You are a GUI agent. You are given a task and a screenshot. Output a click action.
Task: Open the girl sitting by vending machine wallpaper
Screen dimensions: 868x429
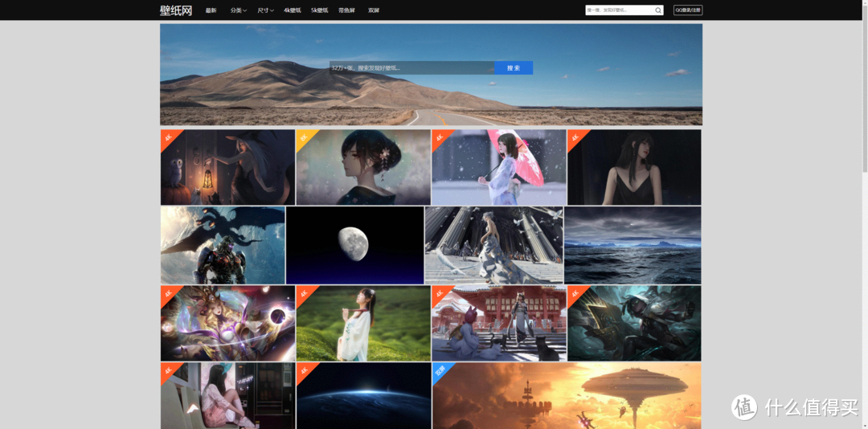click(227, 396)
